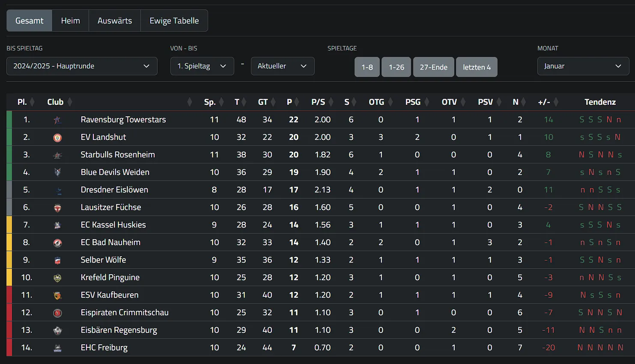Open the Januar month dropdown
Screen dimensions: 635x364
(583, 66)
